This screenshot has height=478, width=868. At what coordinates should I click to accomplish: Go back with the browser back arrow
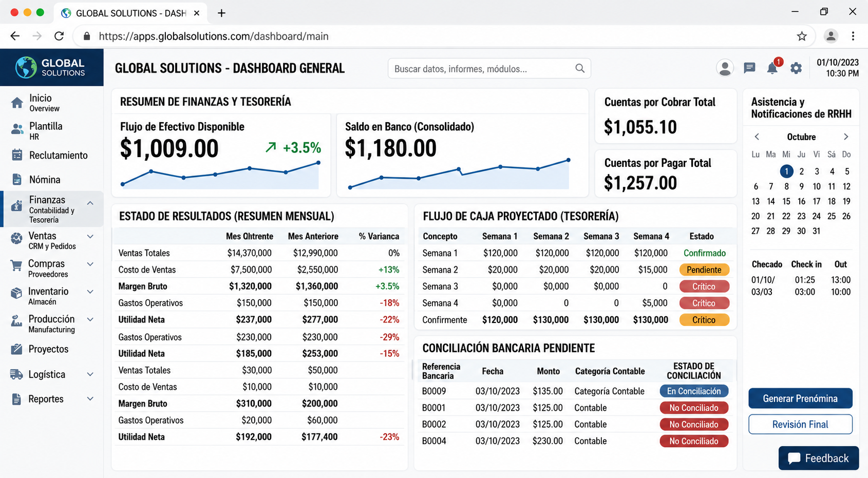[x=15, y=36]
